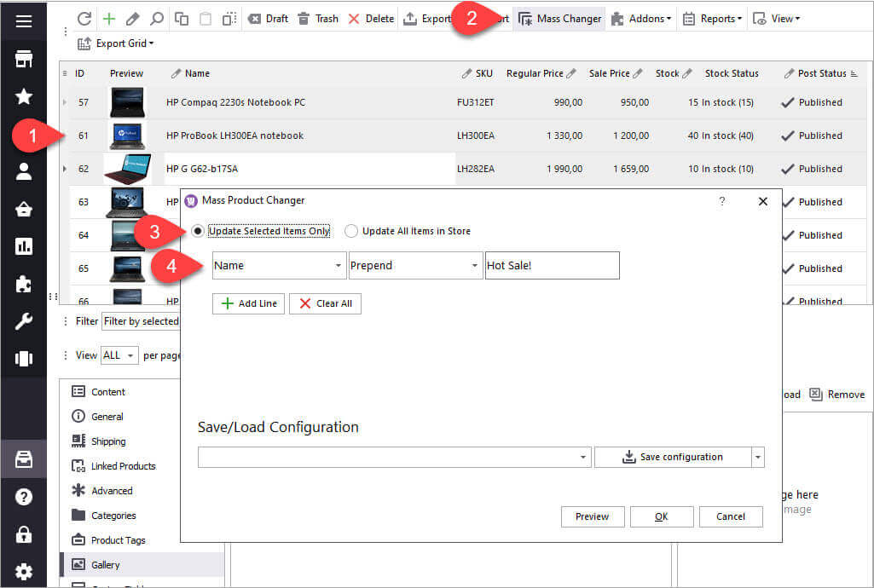The height and width of the screenshot is (588, 874).
Task: Open the Addons menu
Action: 641,19
